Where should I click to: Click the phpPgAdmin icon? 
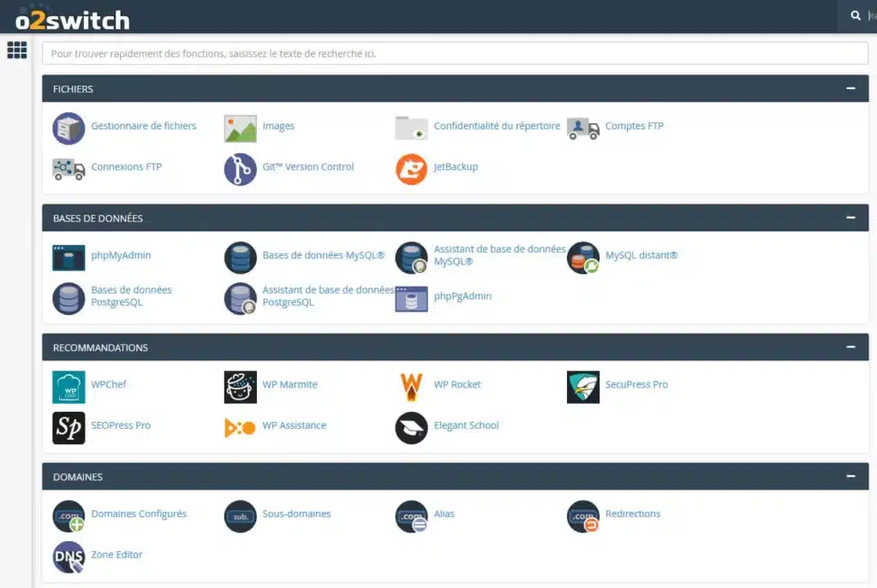[412, 299]
